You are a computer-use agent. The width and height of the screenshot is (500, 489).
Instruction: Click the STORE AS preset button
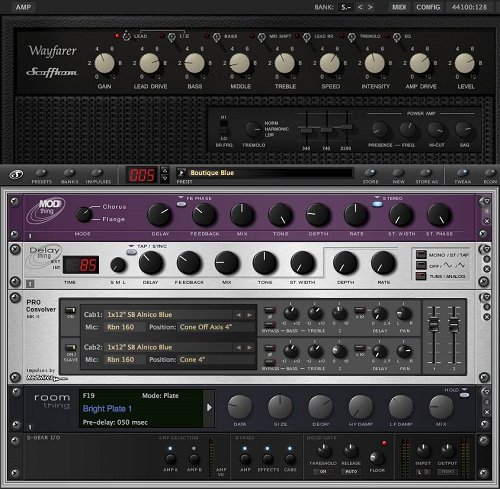(x=426, y=173)
